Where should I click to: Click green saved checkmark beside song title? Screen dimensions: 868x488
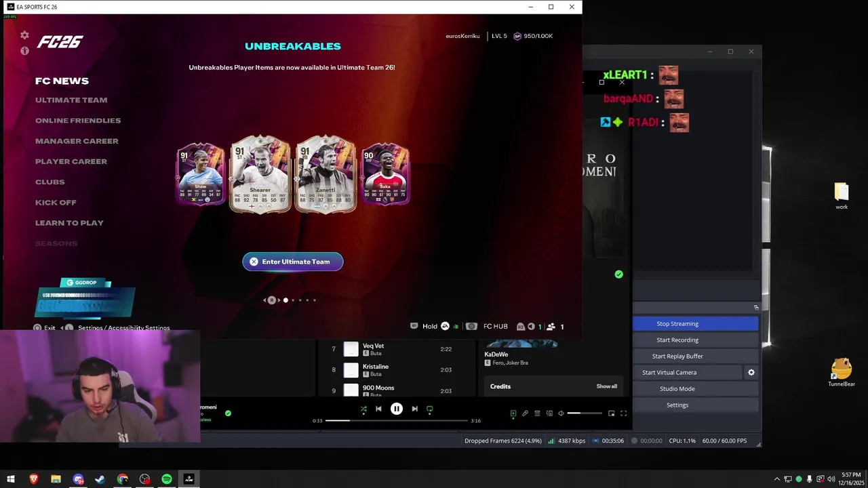point(228,413)
